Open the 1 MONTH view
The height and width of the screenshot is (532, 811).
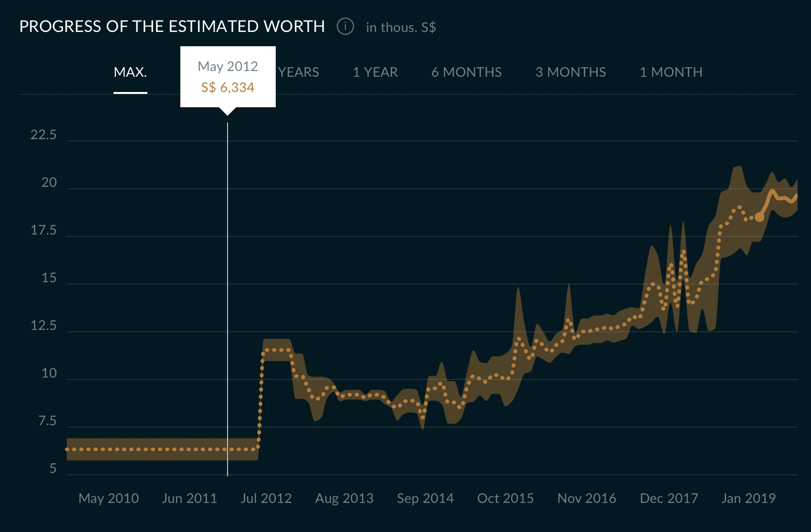[671, 72]
